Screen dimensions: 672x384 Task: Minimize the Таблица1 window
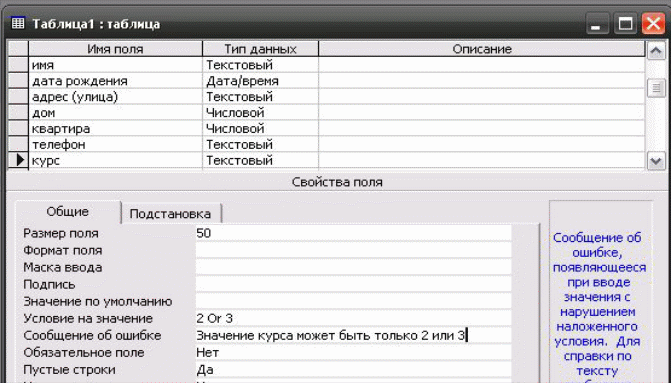click(597, 24)
